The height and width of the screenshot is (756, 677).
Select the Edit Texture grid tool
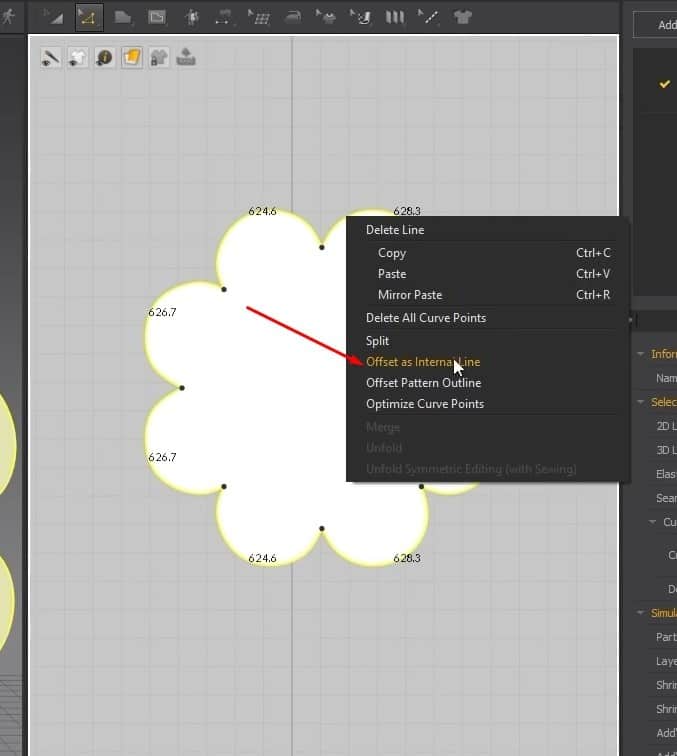258,17
